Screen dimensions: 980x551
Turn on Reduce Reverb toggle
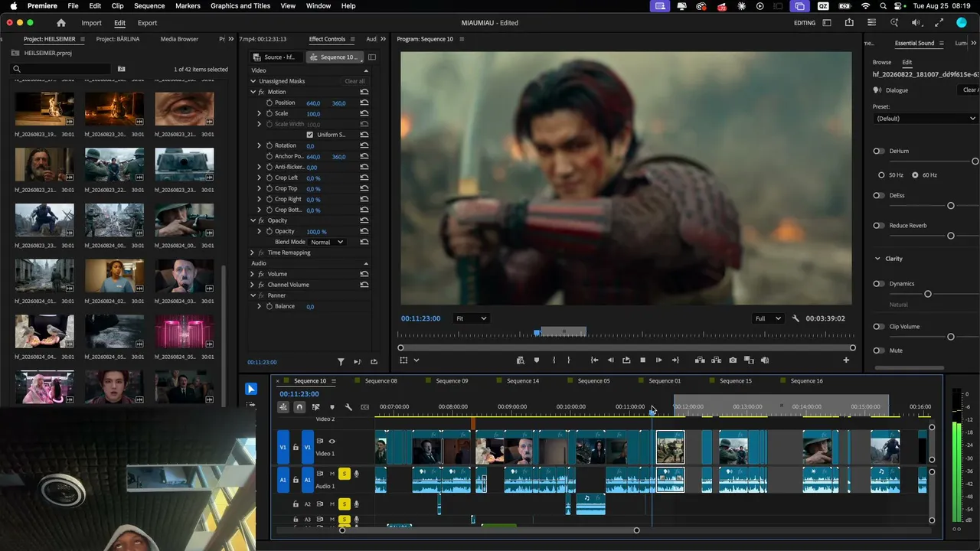pos(879,226)
